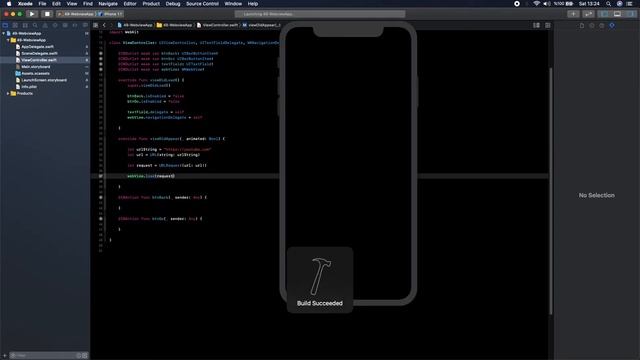Stop the running app
The width and height of the screenshot is (640, 360).
47,14
